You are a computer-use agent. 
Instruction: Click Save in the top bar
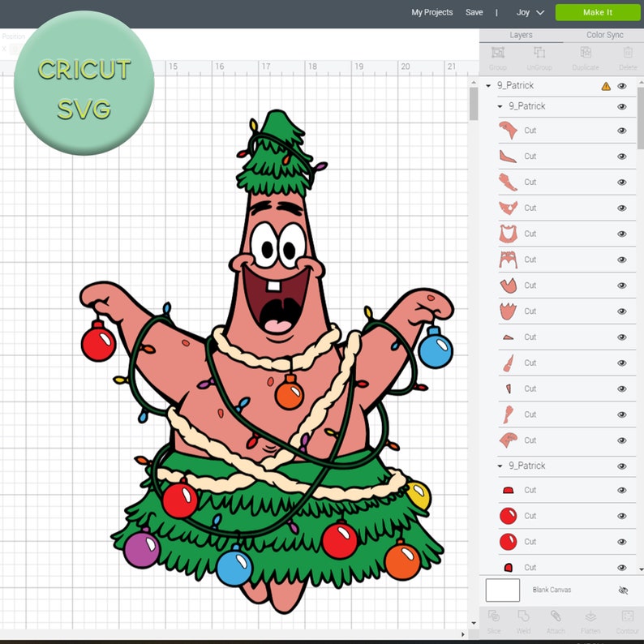tap(474, 12)
